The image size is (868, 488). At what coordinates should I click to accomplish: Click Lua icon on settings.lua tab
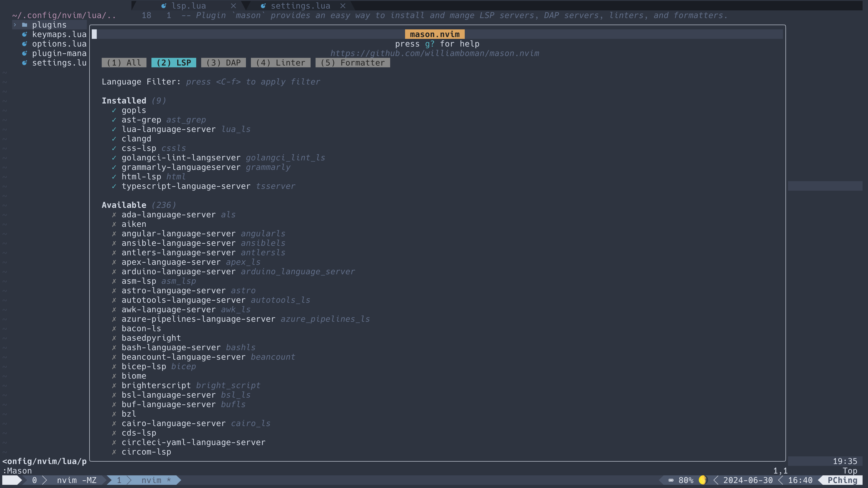point(263,6)
